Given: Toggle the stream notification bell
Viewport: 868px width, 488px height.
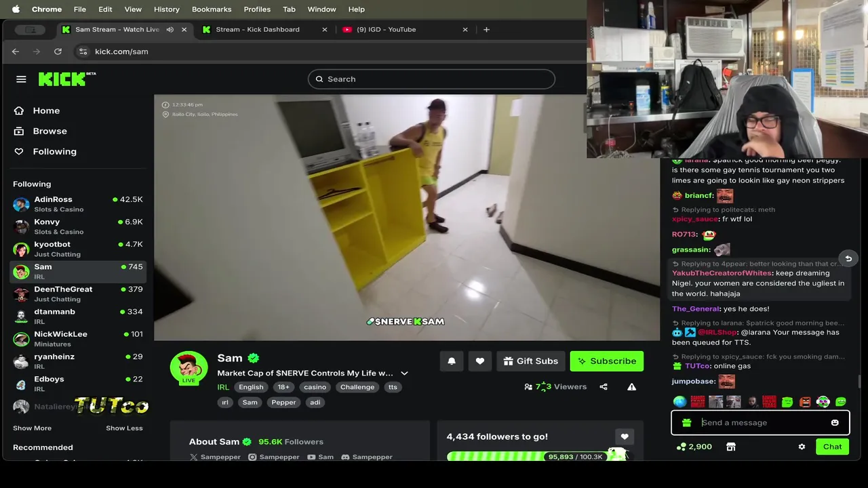Looking at the screenshot, I should click(452, 361).
